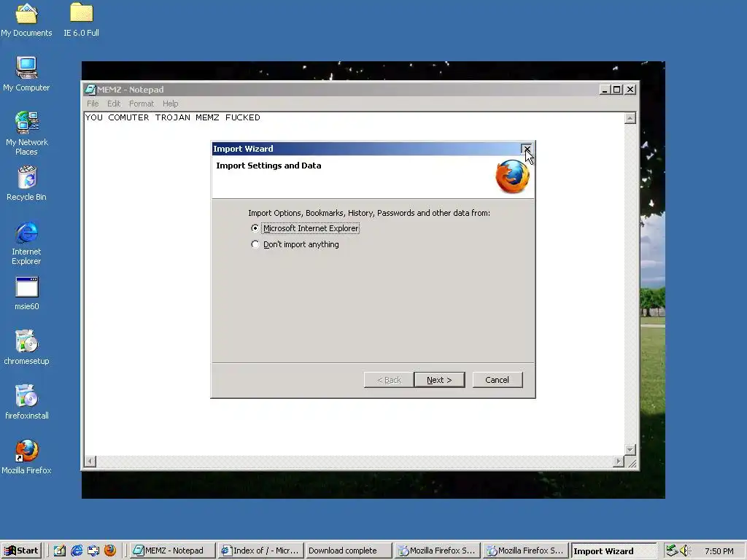Viewport: 747px width, 560px height.
Task: Open Notepad File menu
Action: click(93, 104)
